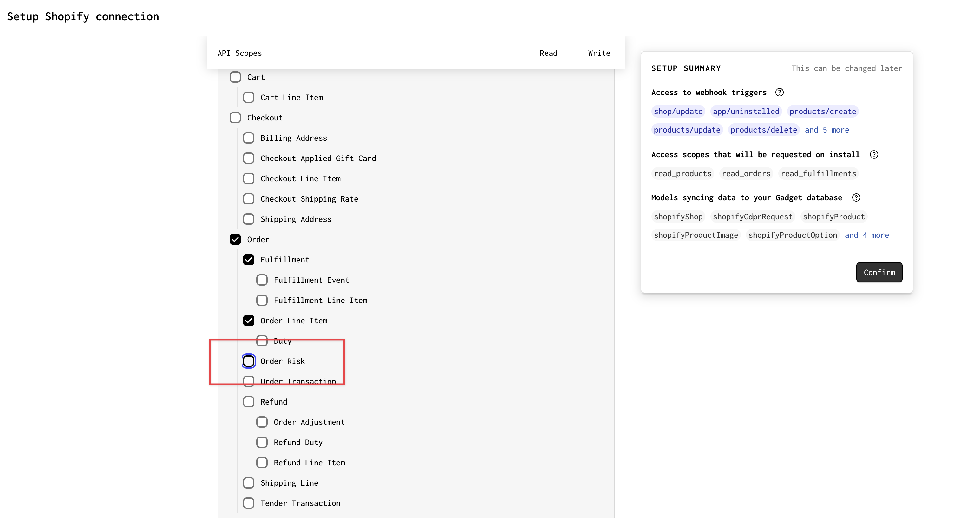Click the shopifyProductOption model tag

point(793,235)
